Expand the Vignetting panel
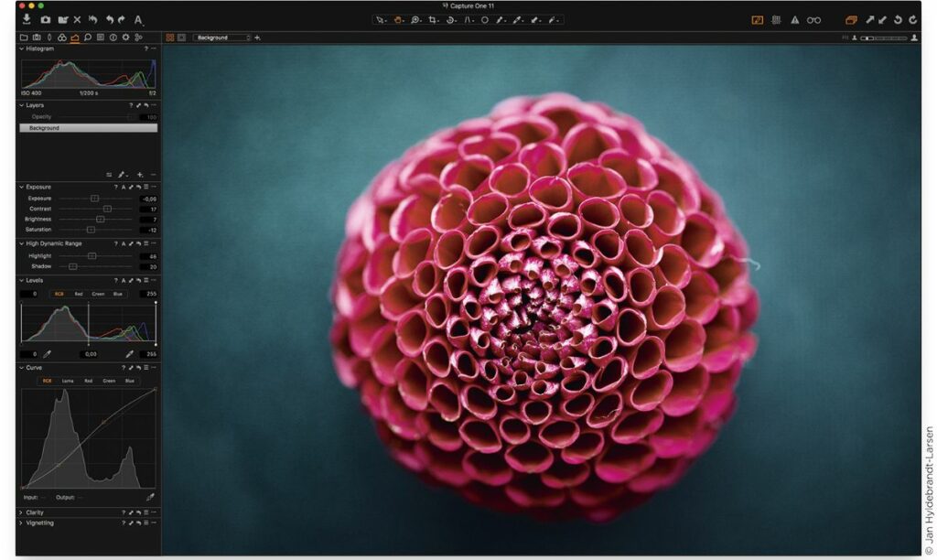The width and height of the screenshot is (937, 560). tap(21, 522)
